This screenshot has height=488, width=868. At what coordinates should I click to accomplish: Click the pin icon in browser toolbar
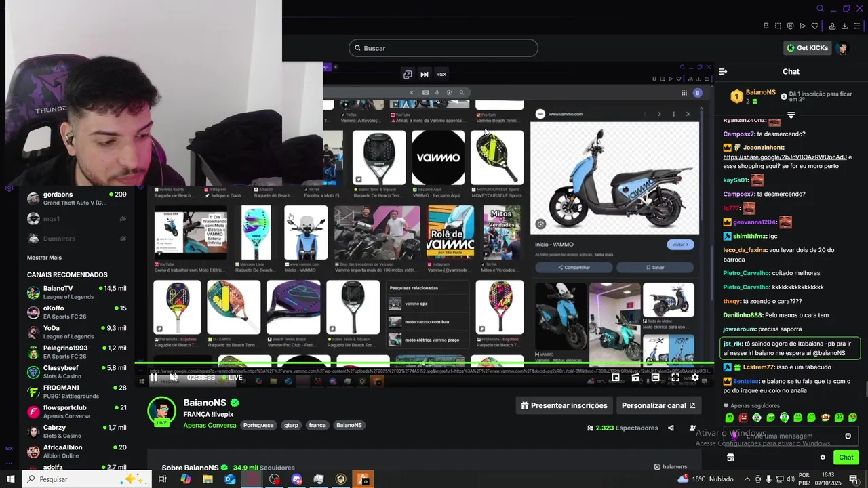click(x=766, y=26)
